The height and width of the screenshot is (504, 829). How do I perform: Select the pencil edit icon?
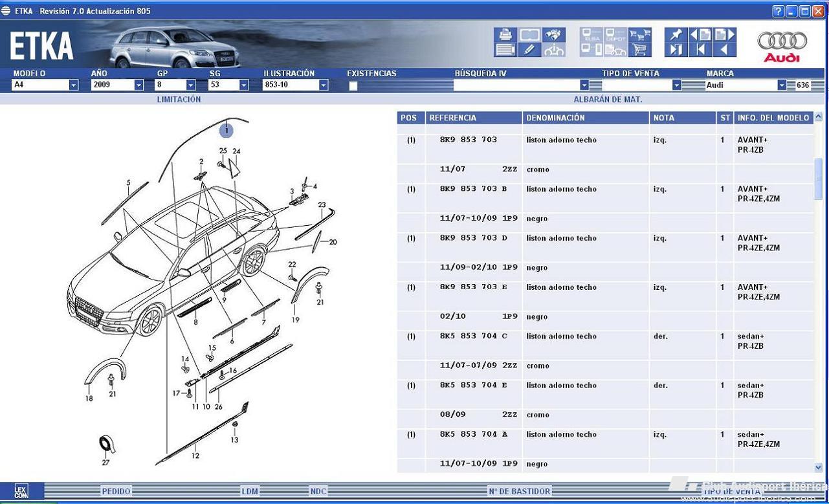pos(529,50)
